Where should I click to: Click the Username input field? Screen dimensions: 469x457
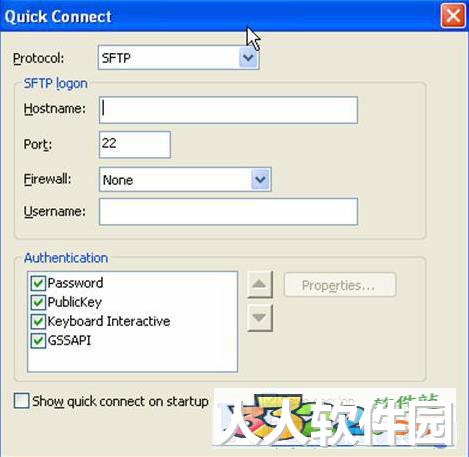228,211
